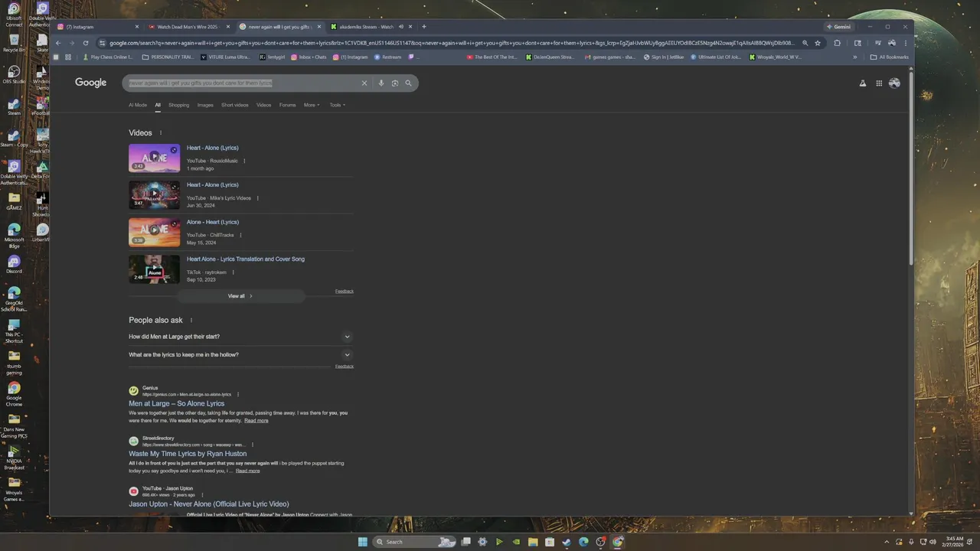Open the Videos section options menu
The width and height of the screenshot is (980, 551).
[x=161, y=133]
